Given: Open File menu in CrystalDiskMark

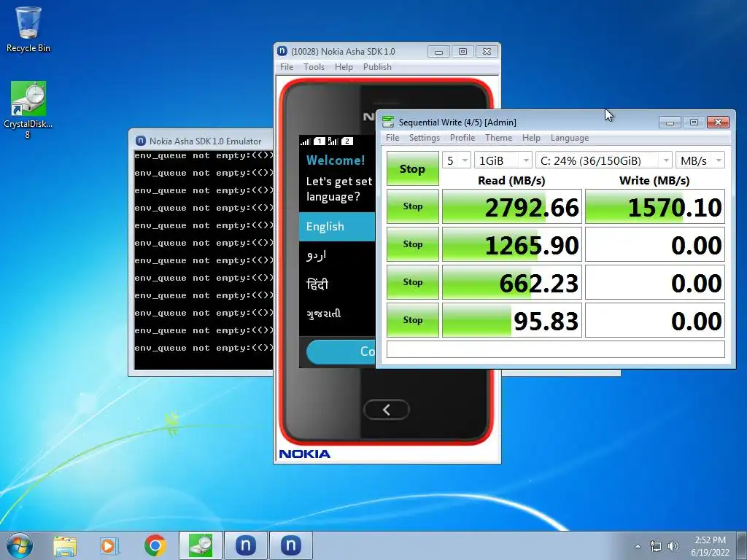Looking at the screenshot, I should point(392,138).
